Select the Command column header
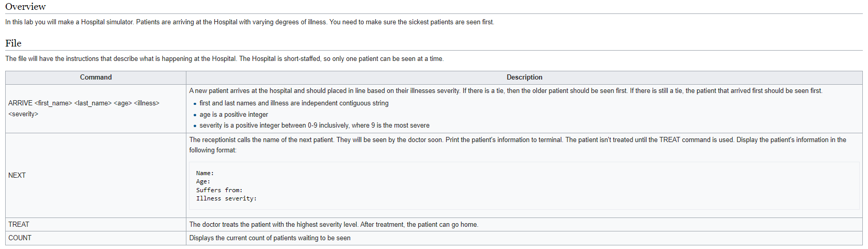The image size is (868, 249). point(96,77)
